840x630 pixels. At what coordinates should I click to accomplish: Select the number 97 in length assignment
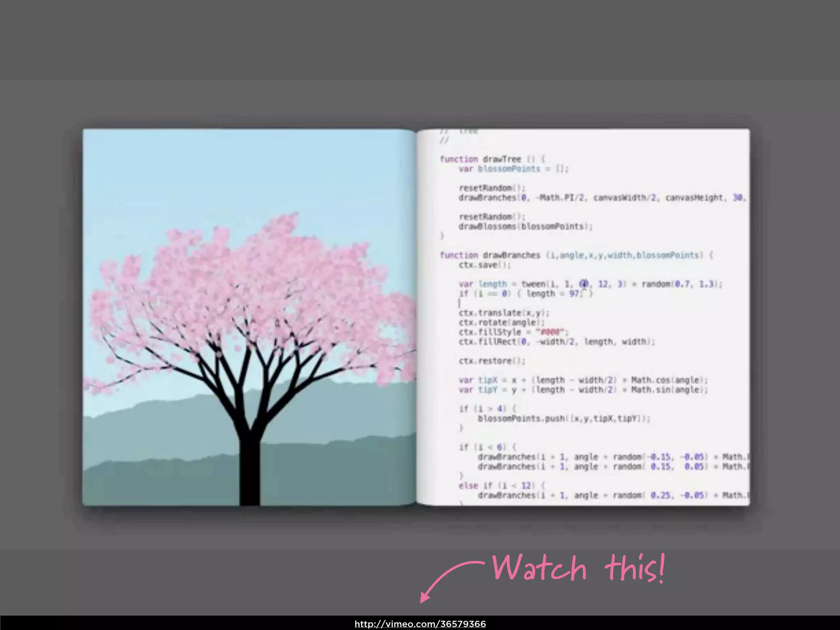[574, 294]
